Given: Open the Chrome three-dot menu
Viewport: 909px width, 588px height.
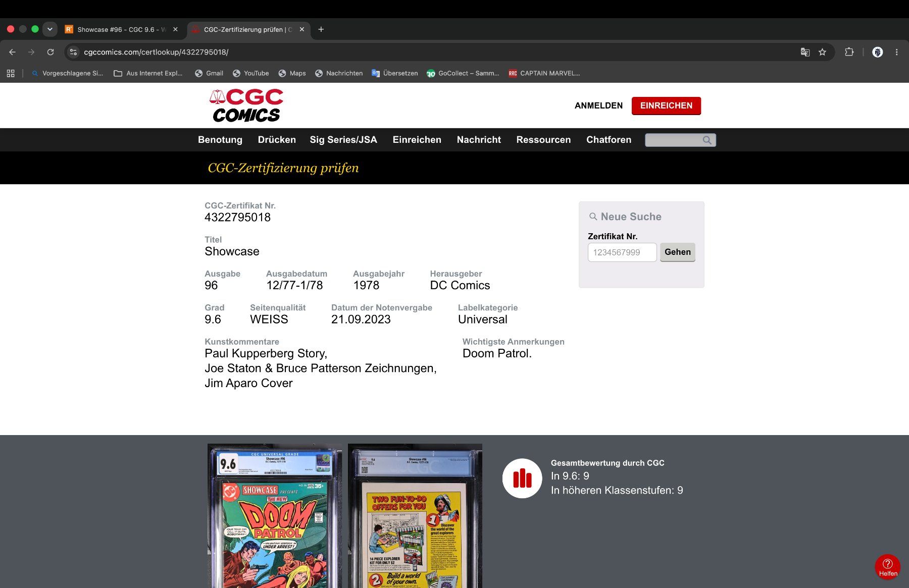Looking at the screenshot, I should tap(896, 52).
